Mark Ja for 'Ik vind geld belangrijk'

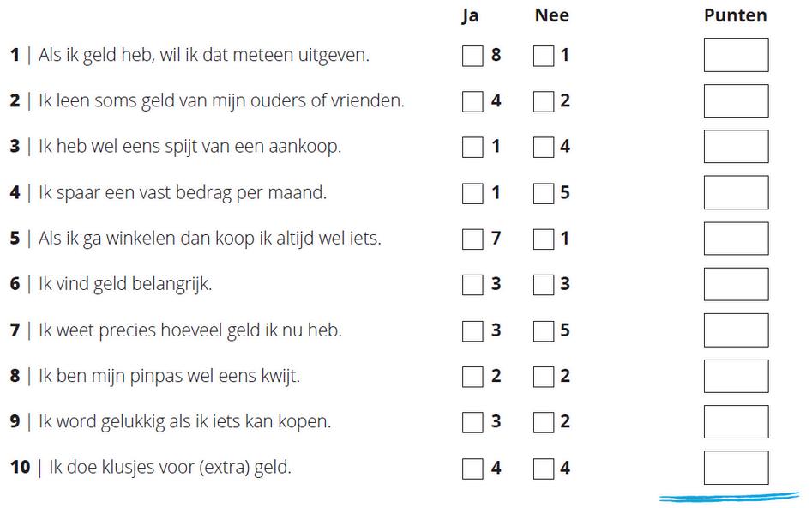pyautogui.click(x=472, y=285)
